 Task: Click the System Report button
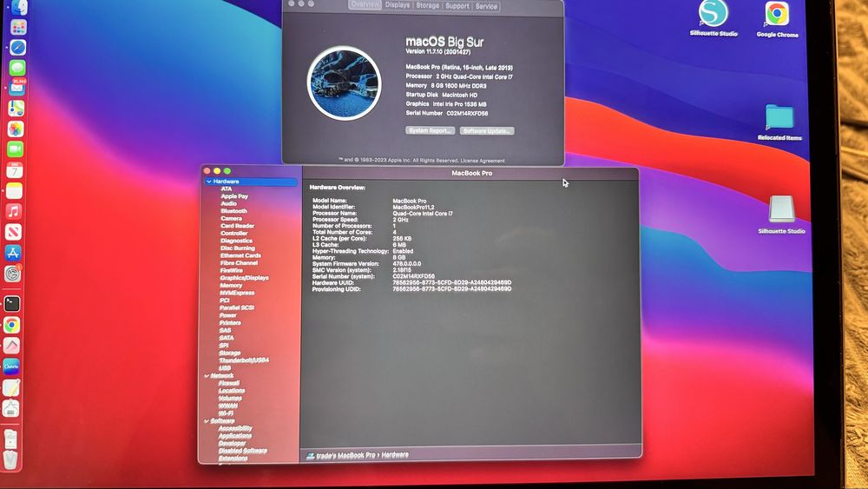pyautogui.click(x=431, y=130)
